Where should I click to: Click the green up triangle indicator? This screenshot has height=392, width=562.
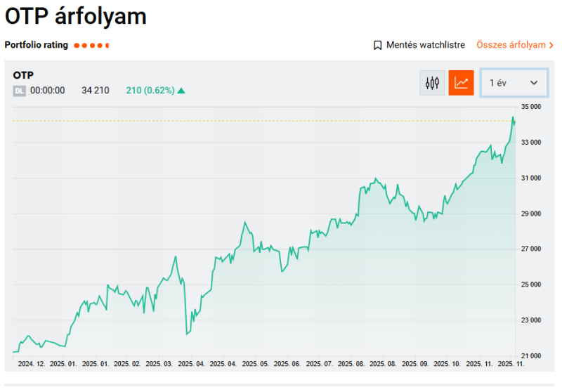(181, 91)
